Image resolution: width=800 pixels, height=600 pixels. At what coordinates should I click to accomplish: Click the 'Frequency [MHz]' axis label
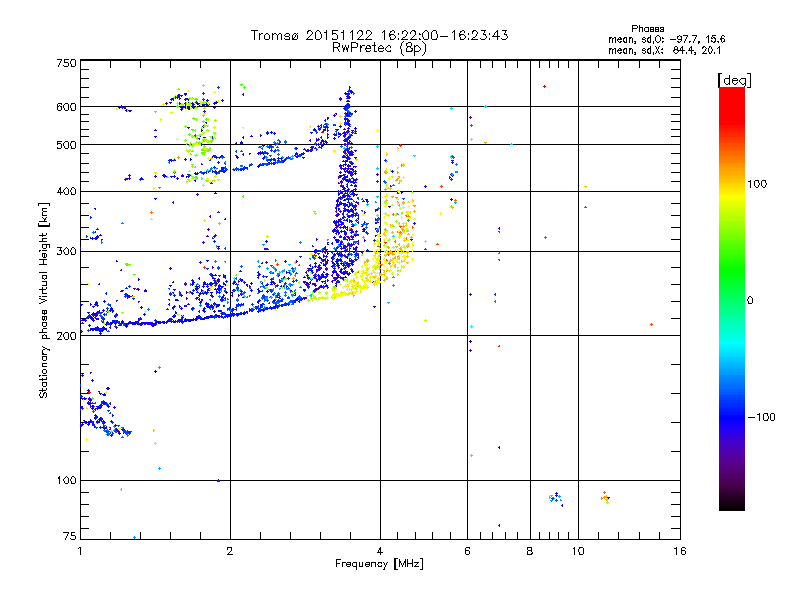[379, 564]
